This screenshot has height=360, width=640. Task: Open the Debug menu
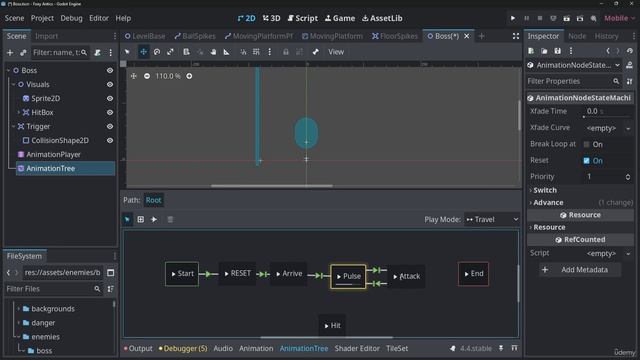click(x=71, y=18)
